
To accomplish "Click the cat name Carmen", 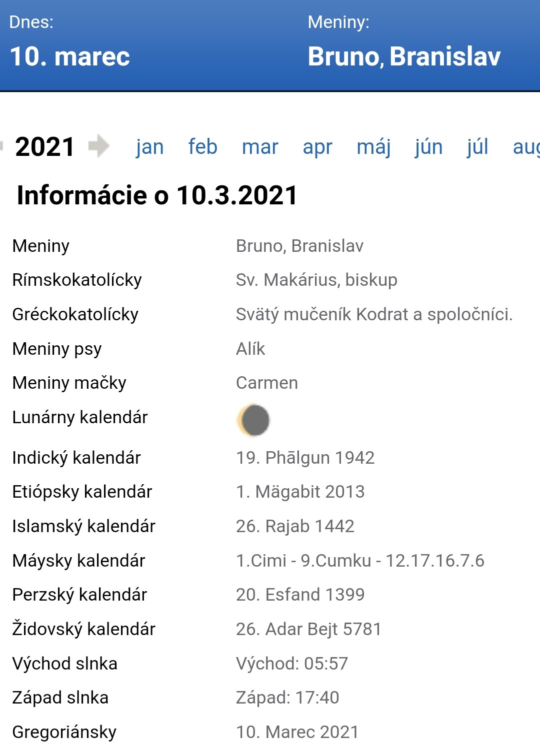I will pos(267,383).
